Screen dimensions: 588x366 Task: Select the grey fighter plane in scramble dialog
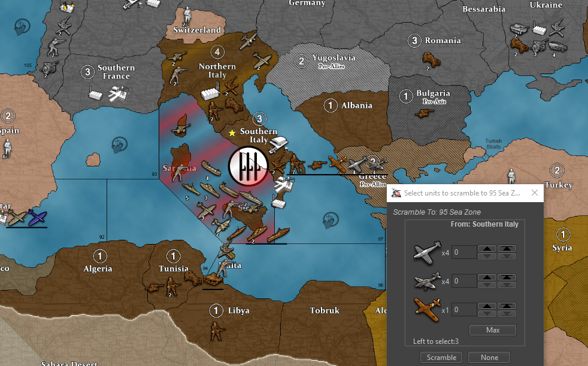[x=428, y=281]
